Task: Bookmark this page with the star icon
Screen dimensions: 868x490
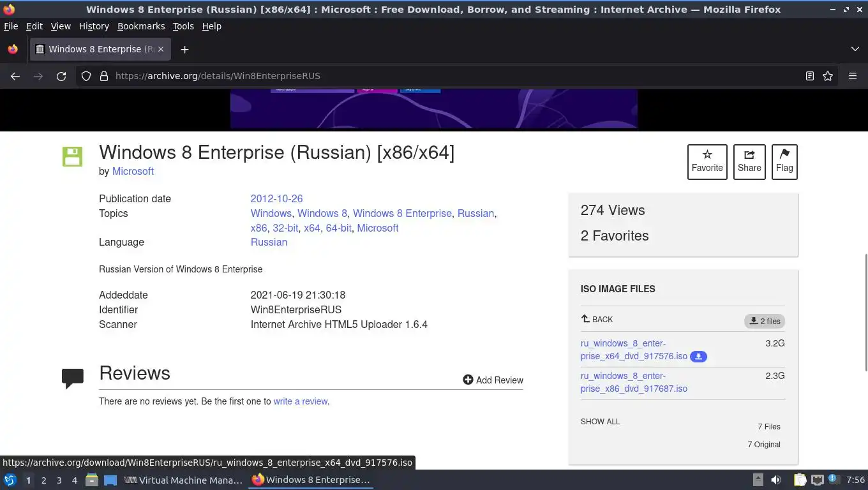Action: pos(828,76)
